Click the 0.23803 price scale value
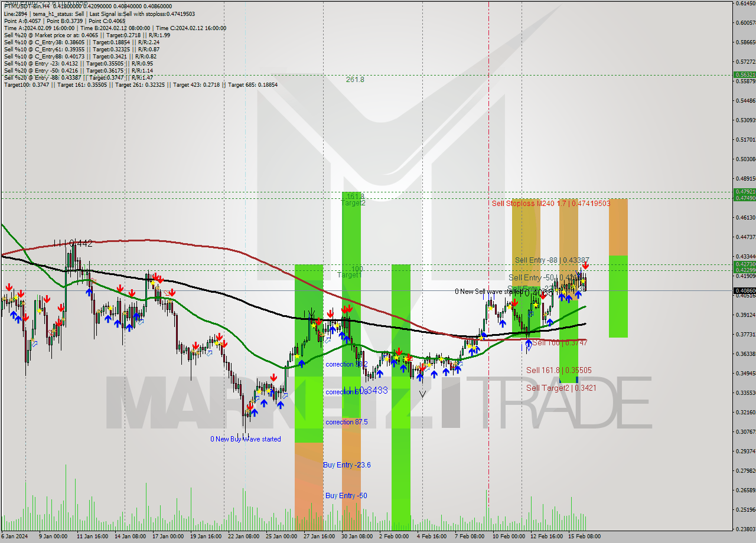Viewport: 756px width, 543px height. [745, 529]
